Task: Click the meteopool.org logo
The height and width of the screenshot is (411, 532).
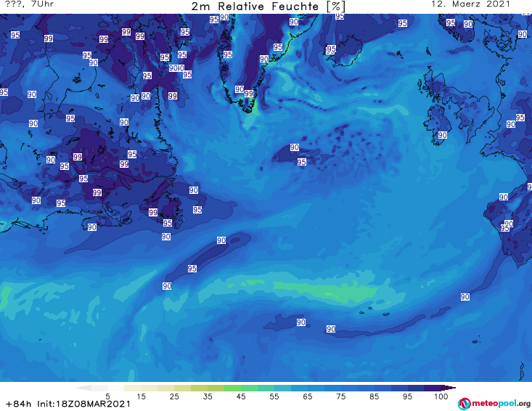Action: 494,404
